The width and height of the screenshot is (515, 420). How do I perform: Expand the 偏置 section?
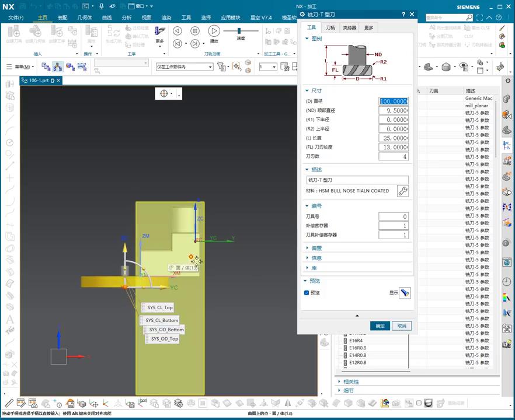pos(316,248)
